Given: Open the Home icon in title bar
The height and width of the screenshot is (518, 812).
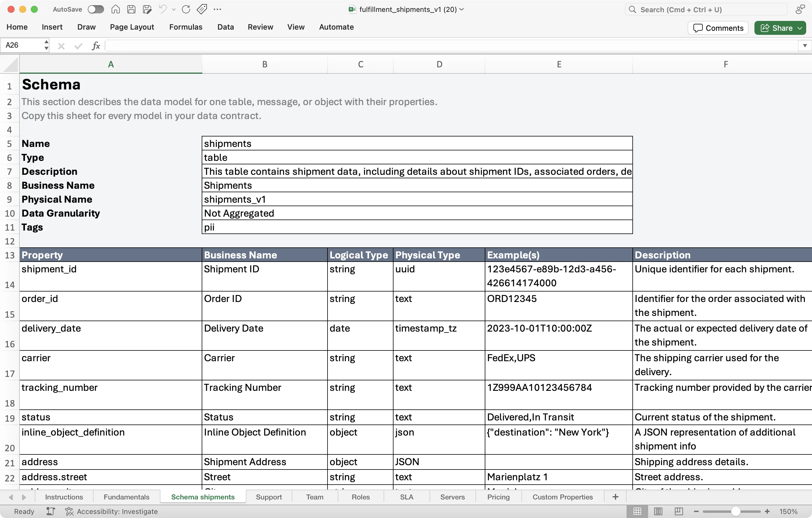Looking at the screenshot, I should pos(115,9).
